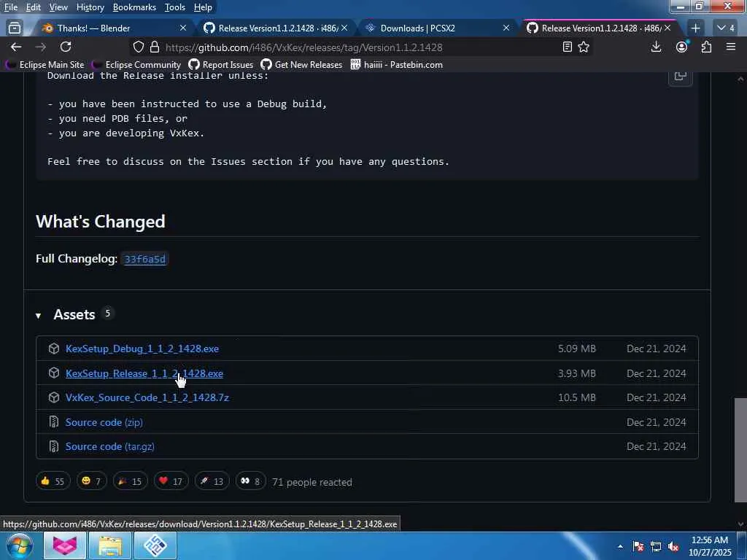Click the '71 people reacted' text
This screenshot has height=560, width=747.
point(312,482)
